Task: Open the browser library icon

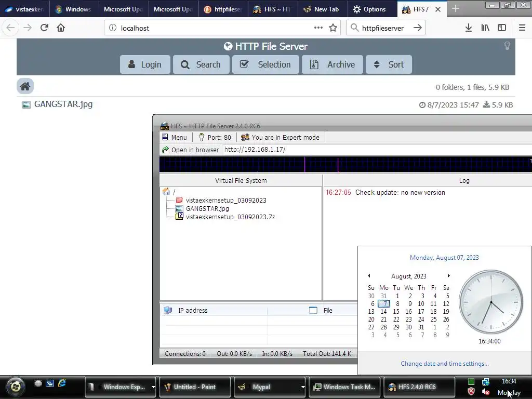Action: tap(485, 28)
